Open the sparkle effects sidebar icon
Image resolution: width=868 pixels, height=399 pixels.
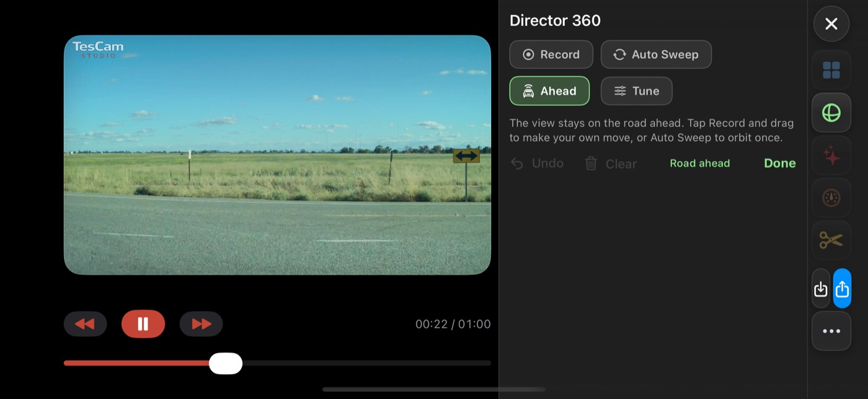click(x=831, y=156)
